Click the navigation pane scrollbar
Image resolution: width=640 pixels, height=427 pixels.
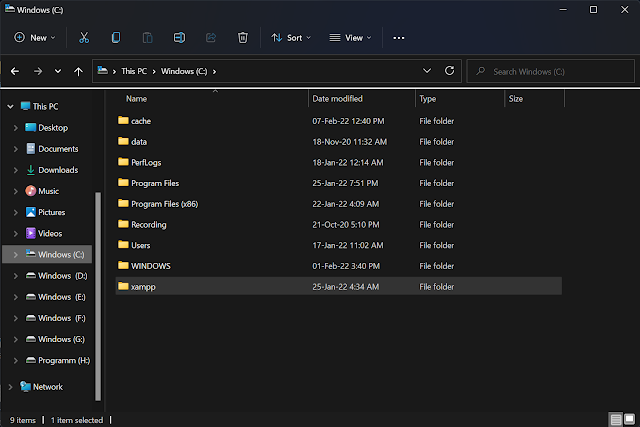98,296
